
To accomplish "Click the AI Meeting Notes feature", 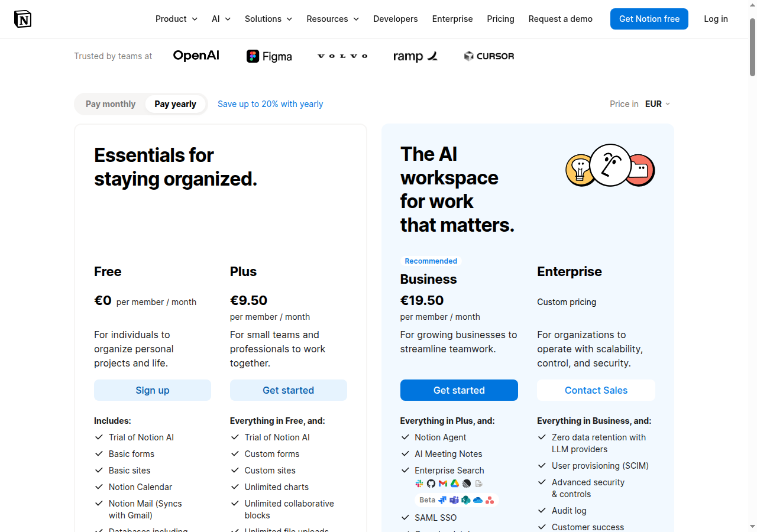I will (x=449, y=454).
